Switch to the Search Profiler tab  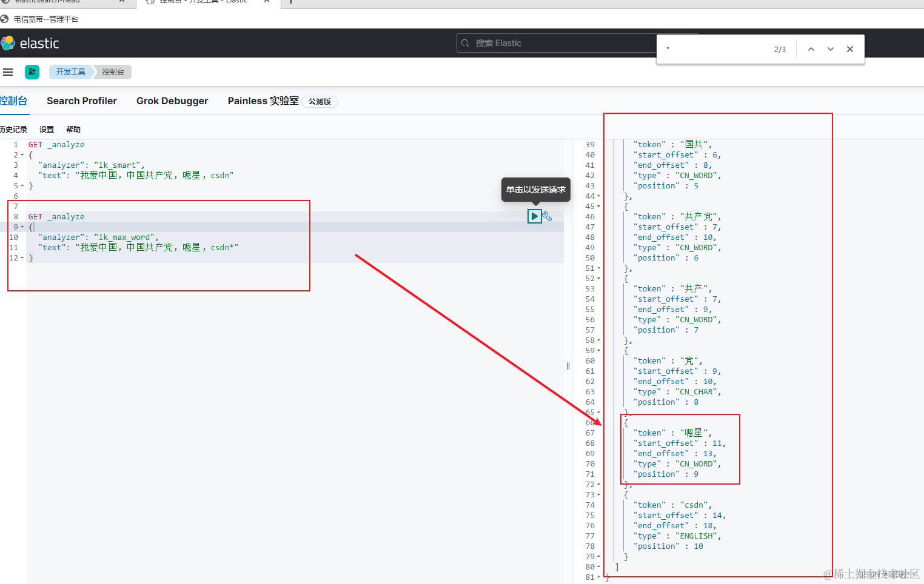[x=82, y=101]
